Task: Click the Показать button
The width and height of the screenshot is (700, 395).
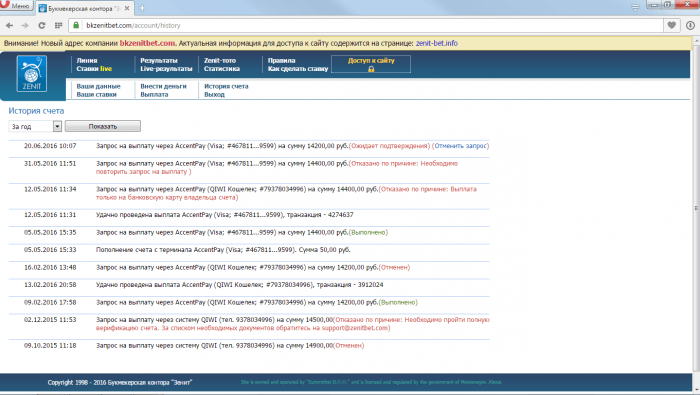Action: (103, 126)
